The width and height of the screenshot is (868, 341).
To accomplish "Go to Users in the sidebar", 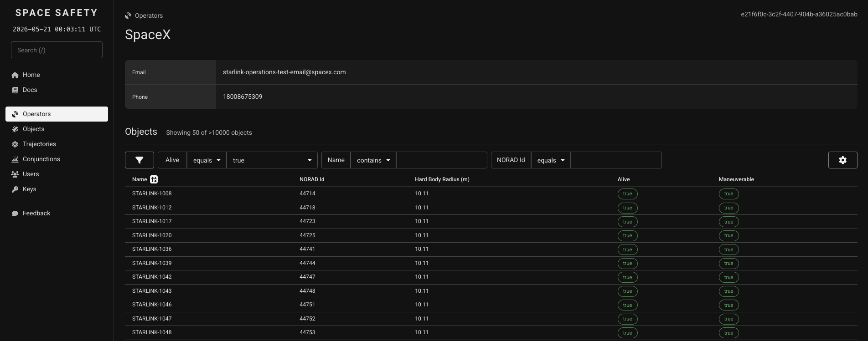I will pyautogui.click(x=57, y=174).
